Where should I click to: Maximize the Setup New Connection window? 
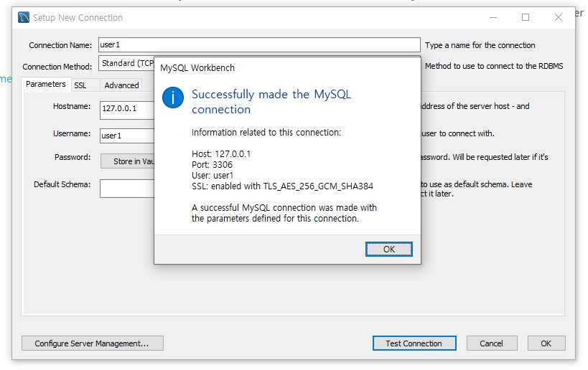click(526, 17)
